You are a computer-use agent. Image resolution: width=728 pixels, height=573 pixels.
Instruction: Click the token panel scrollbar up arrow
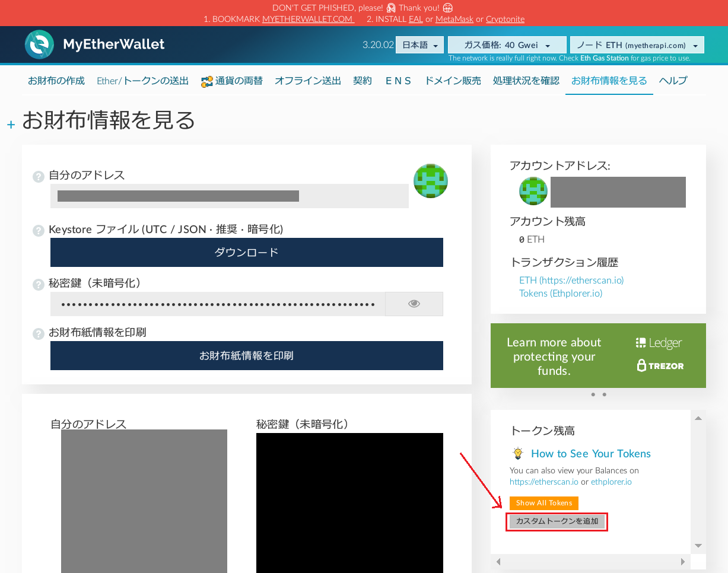click(698, 418)
